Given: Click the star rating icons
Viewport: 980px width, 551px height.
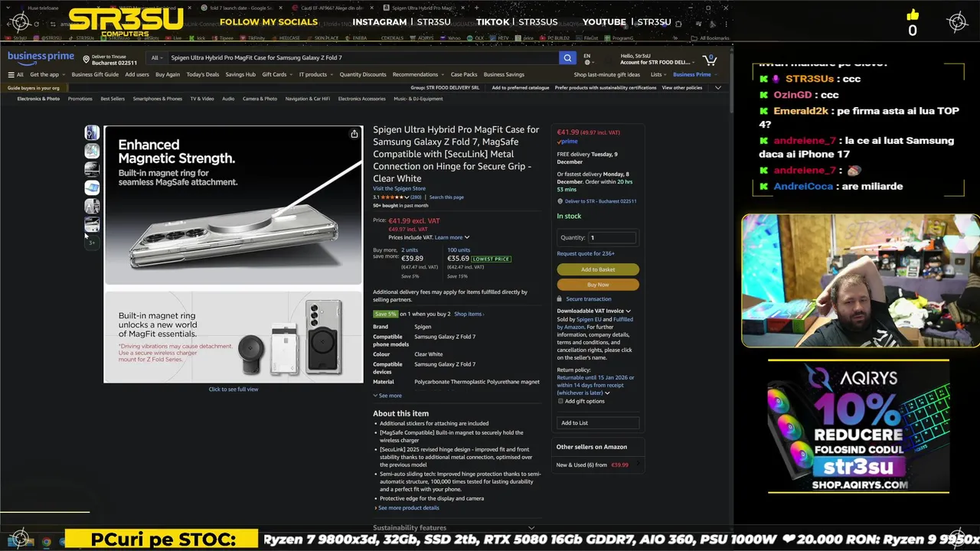Looking at the screenshot, I should [393, 197].
